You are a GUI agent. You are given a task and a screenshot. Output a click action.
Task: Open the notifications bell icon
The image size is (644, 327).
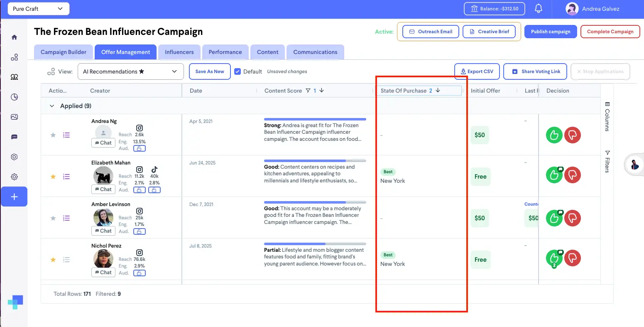pos(539,8)
